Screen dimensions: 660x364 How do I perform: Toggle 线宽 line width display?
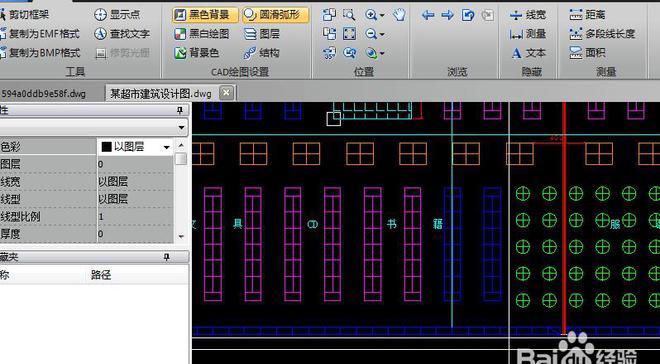tap(527, 15)
